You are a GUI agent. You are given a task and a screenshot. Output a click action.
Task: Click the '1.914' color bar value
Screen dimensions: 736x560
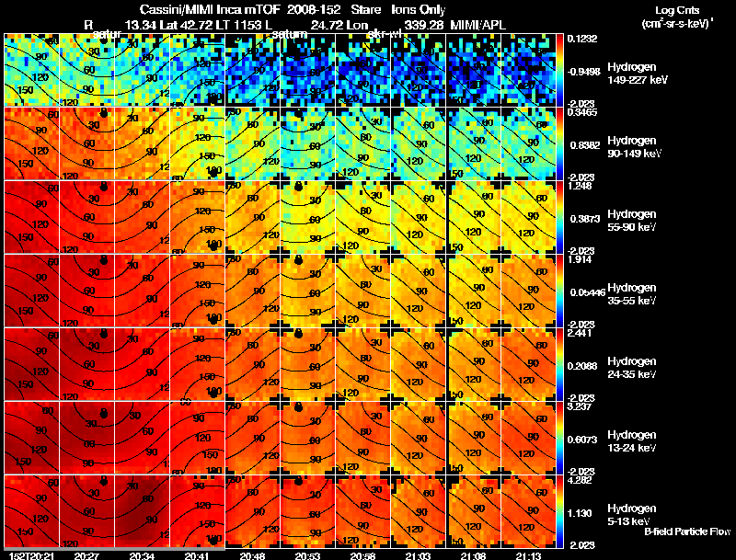(x=580, y=259)
